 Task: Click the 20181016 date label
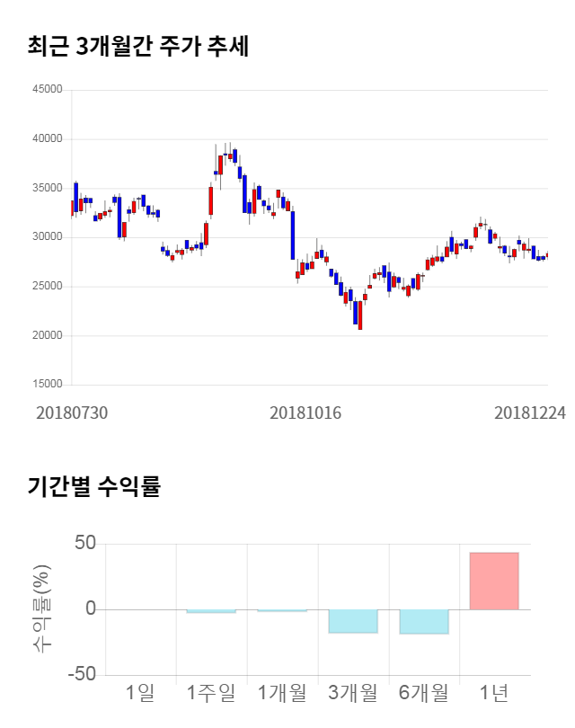point(306,413)
